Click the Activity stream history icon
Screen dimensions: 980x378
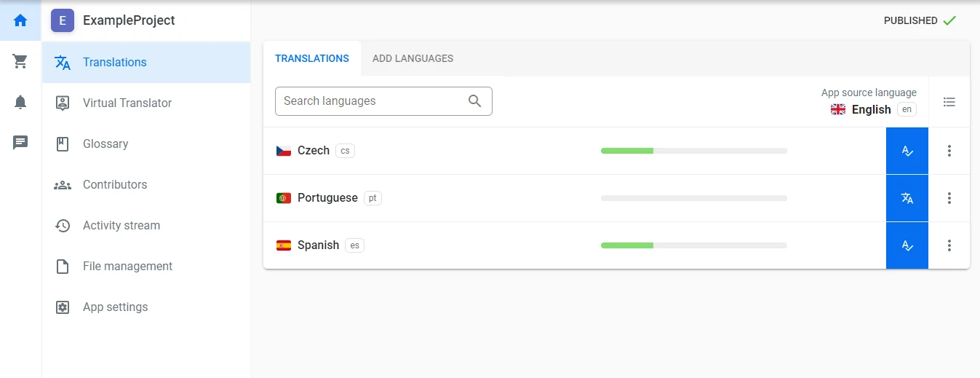click(x=63, y=226)
